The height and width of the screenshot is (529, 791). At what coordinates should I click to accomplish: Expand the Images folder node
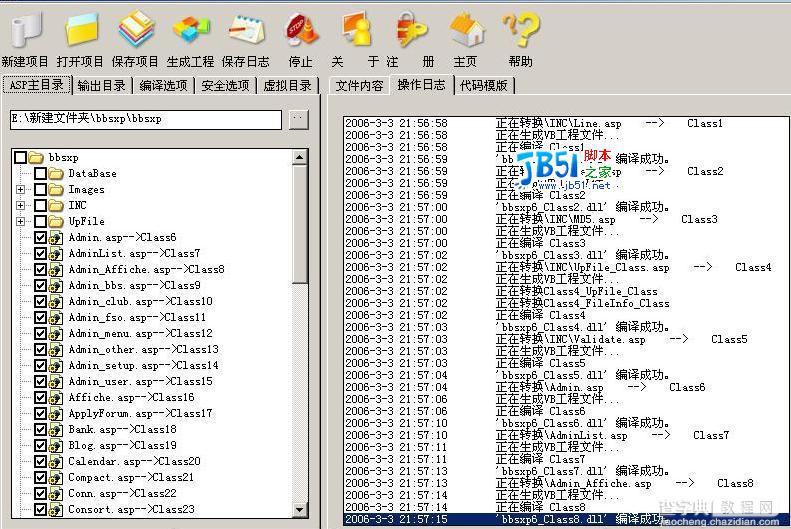click(x=20, y=190)
